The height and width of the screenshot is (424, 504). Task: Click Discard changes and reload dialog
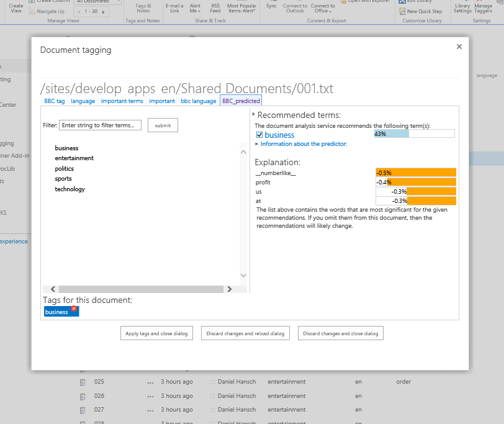(x=245, y=333)
